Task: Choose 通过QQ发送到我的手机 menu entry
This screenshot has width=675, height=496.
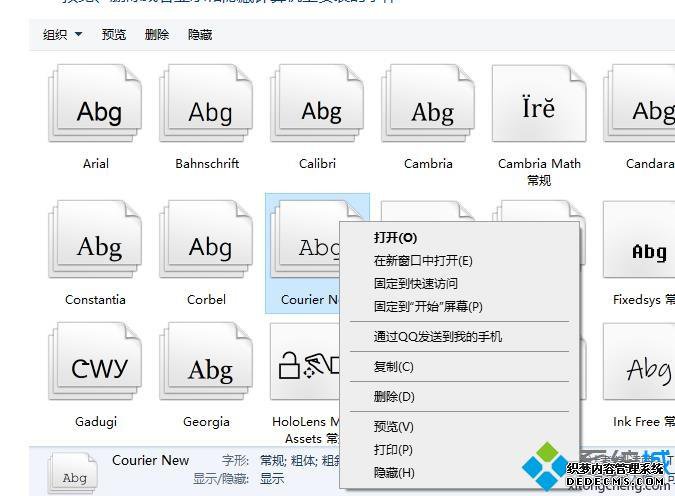Action: 460,336
